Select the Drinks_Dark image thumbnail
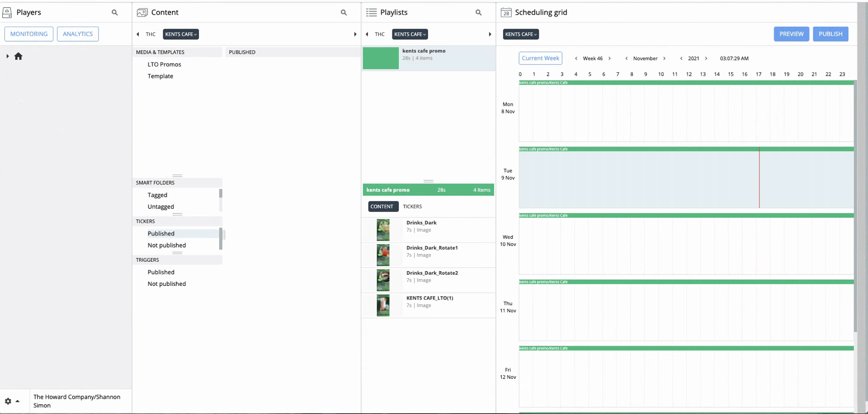 coord(383,230)
